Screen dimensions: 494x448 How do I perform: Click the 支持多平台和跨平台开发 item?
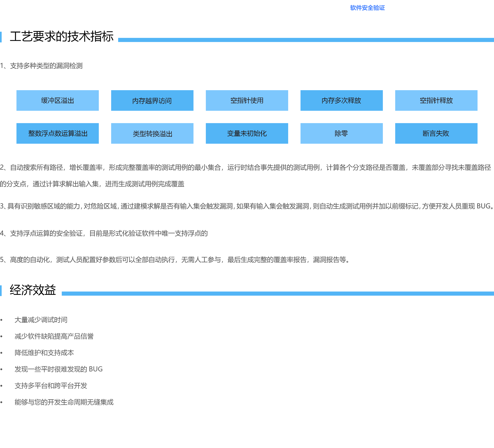point(51,386)
